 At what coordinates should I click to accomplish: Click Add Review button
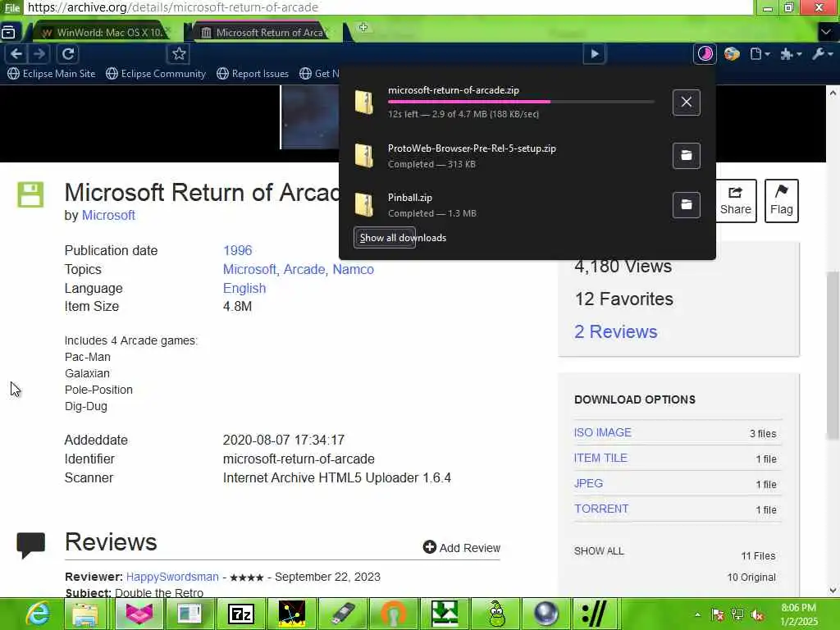(x=461, y=547)
